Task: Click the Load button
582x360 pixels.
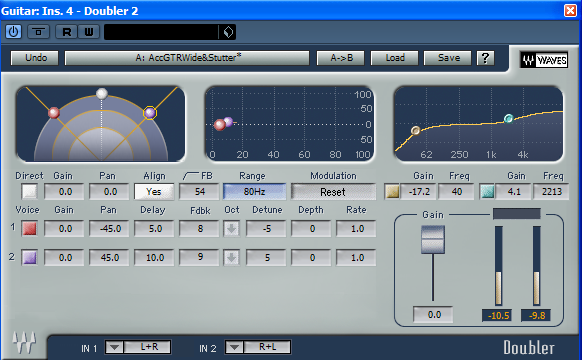Action: [394, 58]
